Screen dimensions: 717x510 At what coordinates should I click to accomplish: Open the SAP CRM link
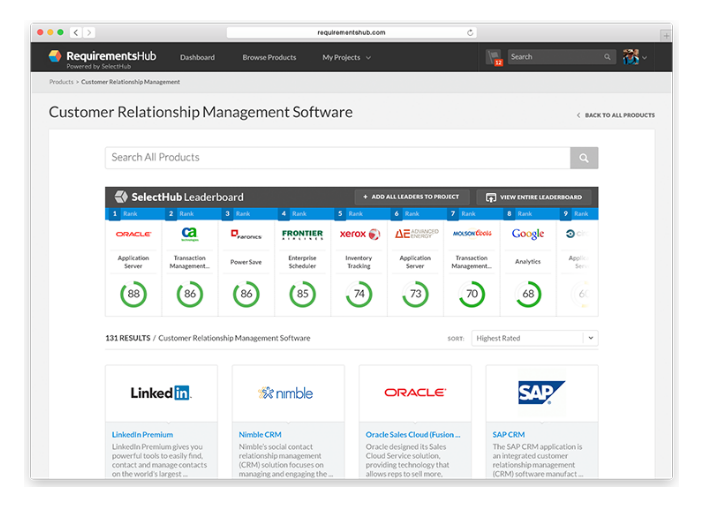pos(508,435)
